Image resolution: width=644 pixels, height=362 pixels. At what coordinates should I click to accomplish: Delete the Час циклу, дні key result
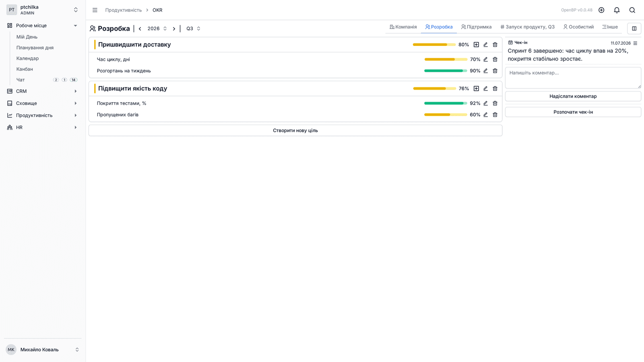point(495,60)
